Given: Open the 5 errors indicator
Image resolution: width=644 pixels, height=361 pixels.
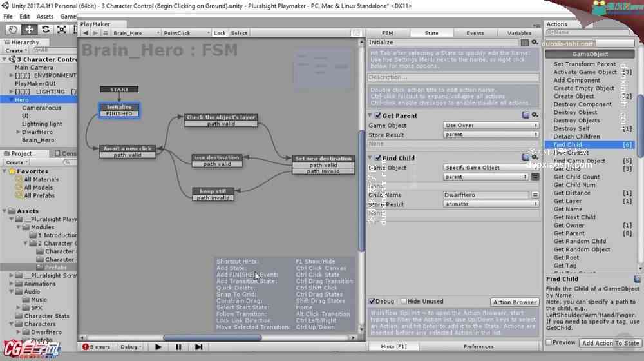Looking at the screenshot, I should click(x=97, y=347).
